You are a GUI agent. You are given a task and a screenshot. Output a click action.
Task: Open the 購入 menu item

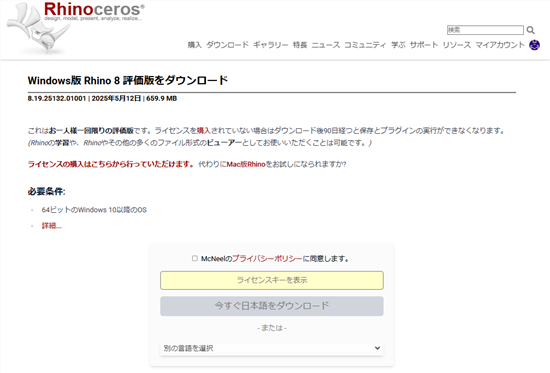(194, 45)
